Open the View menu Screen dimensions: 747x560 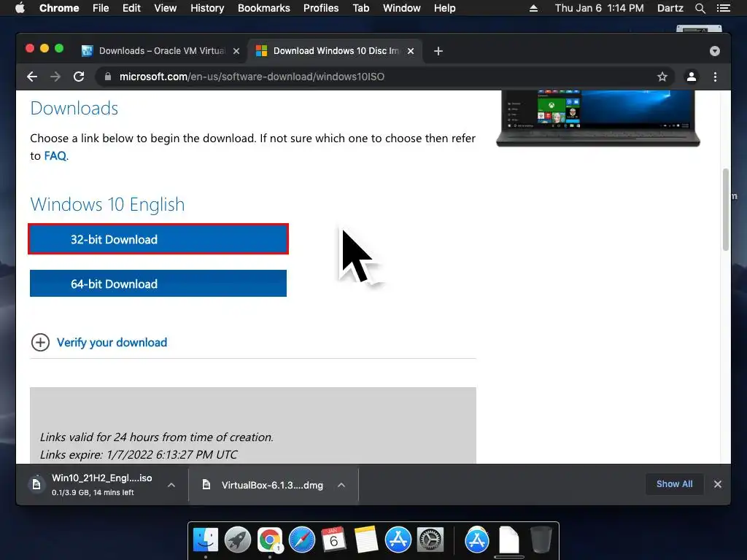point(166,8)
